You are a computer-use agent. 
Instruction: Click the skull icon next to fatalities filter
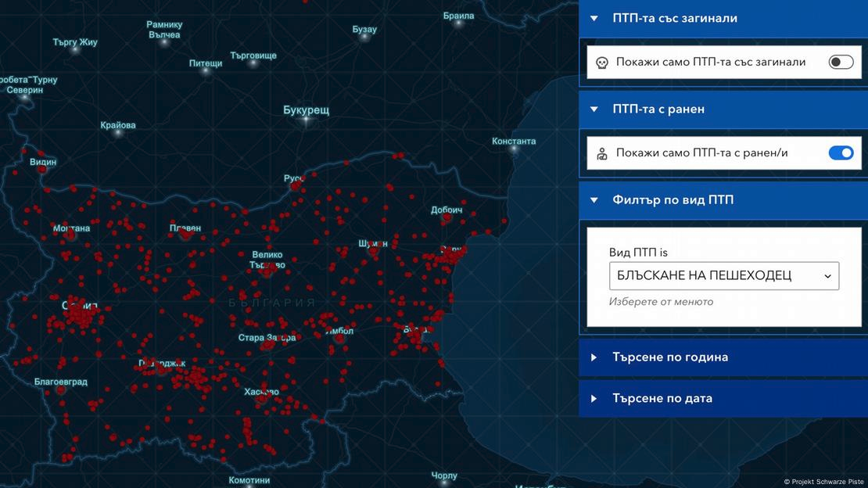[x=601, y=63]
